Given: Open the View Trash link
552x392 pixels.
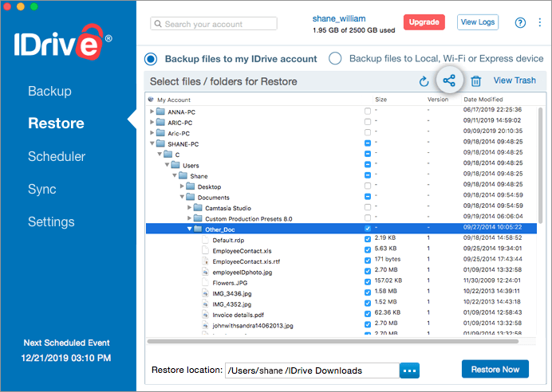Looking at the screenshot, I should pos(515,80).
